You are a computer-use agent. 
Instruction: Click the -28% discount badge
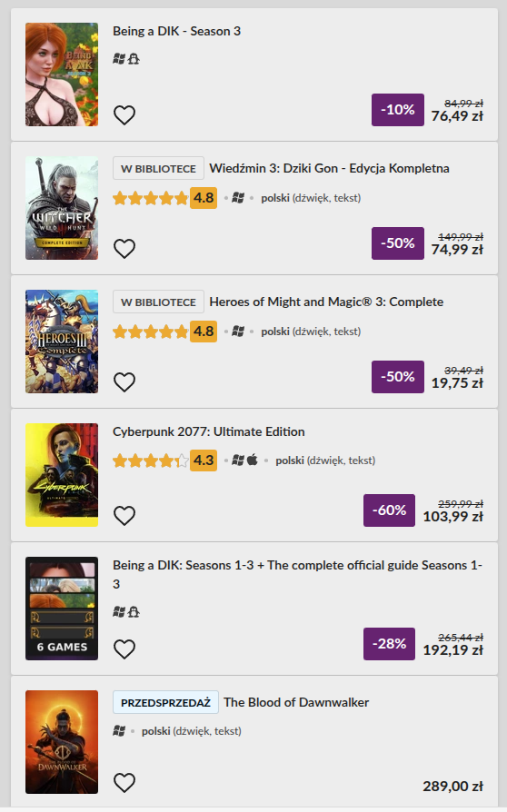pos(389,644)
